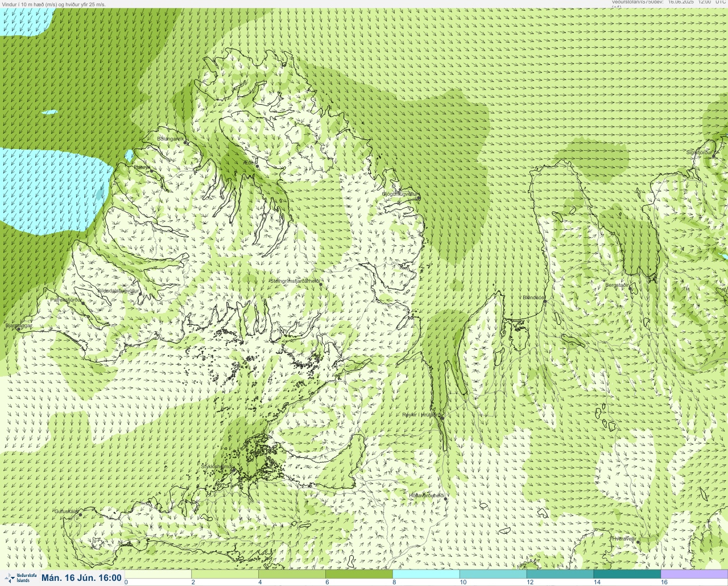This screenshot has height=586, width=728.
Task: Click the legend tick value 8
Action: coord(394,582)
